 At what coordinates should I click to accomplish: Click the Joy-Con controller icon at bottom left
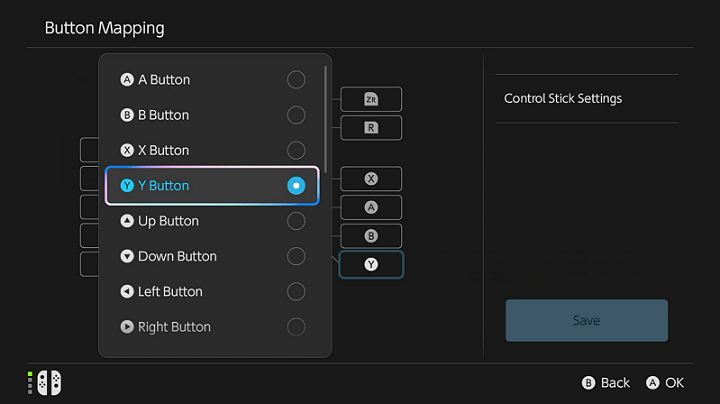pos(49,382)
